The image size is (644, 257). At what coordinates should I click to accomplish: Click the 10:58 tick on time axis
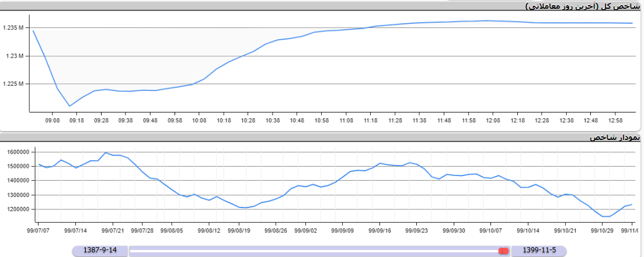point(322,121)
